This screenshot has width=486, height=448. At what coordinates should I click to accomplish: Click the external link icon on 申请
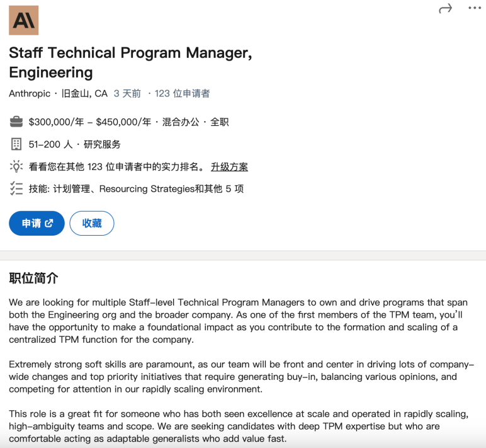(x=49, y=223)
